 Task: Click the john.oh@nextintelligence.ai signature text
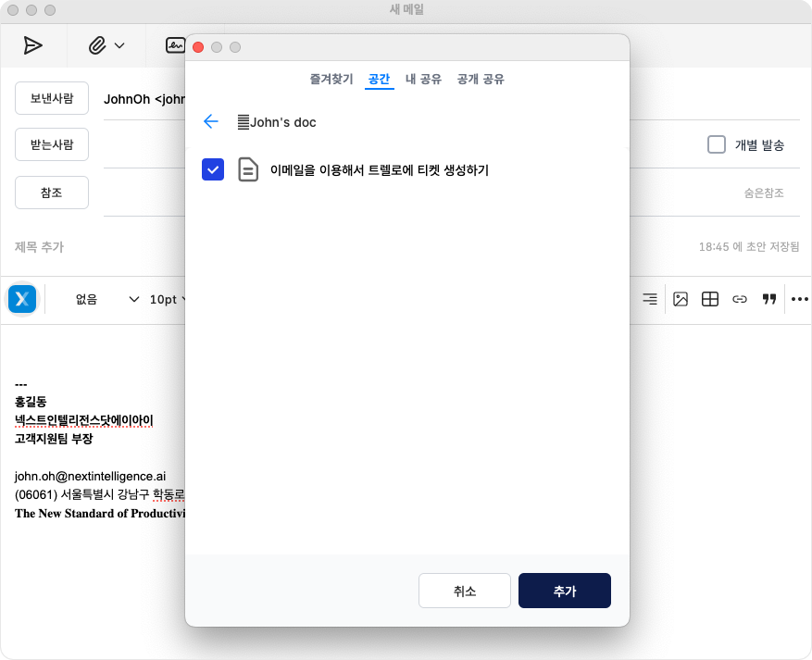pyautogui.click(x=90, y=476)
